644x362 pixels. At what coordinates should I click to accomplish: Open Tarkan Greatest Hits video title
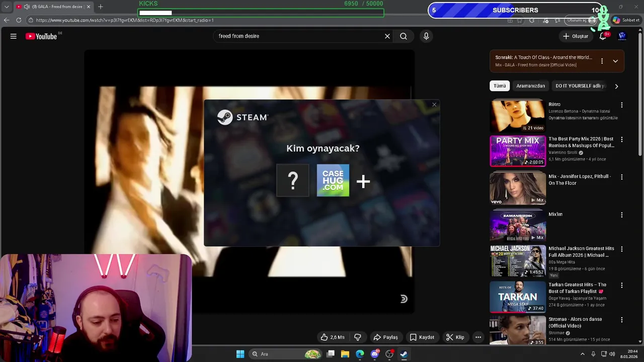click(x=577, y=288)
